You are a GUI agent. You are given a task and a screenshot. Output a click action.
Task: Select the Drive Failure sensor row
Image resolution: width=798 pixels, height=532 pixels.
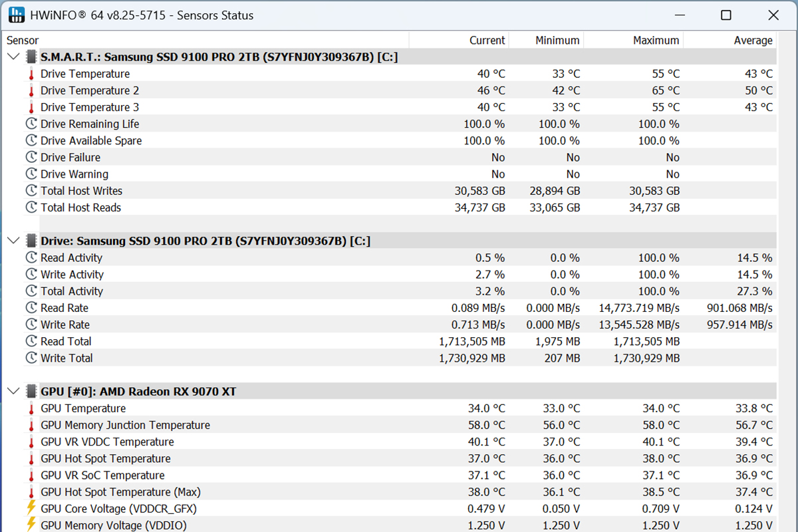pyautogui.click(x=70, y=158)
